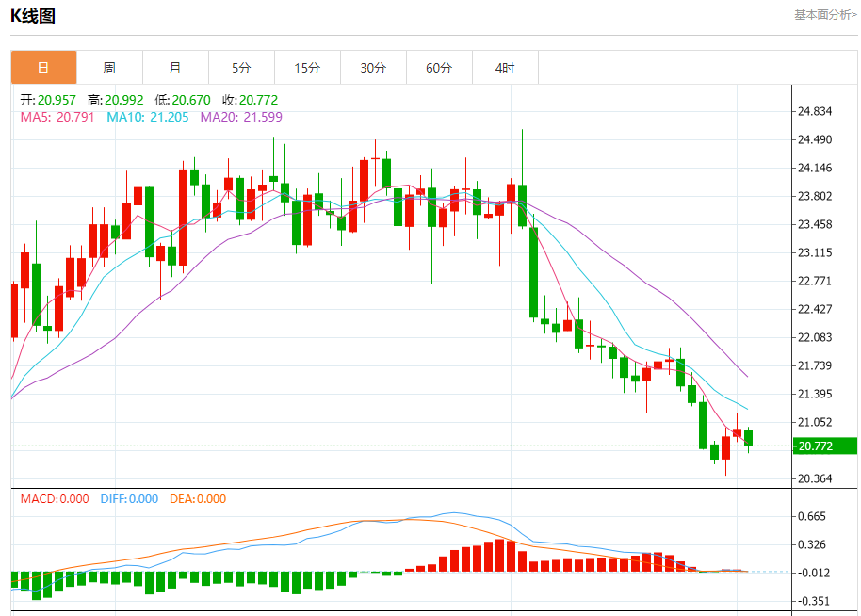Click the high price 20.992

(124, 100)
